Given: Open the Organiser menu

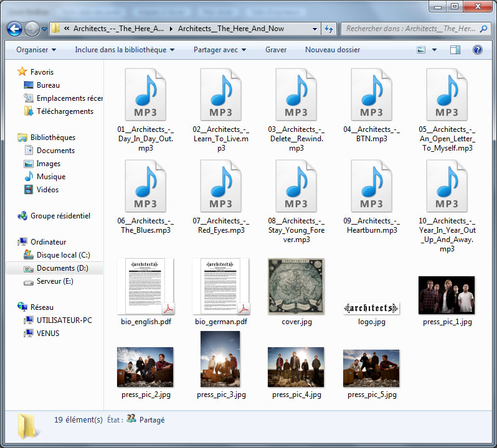Looking at the screenshot, I should coord(36,50).
